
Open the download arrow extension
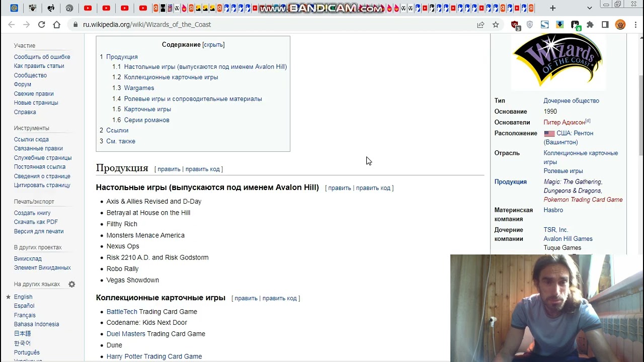click(x=559, y=25)
